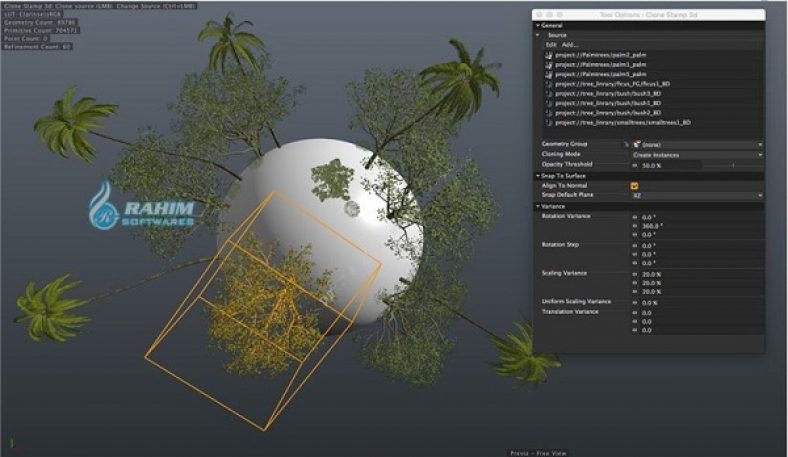Click the axis gizmo in viewport corner

[x=14, y=445]
